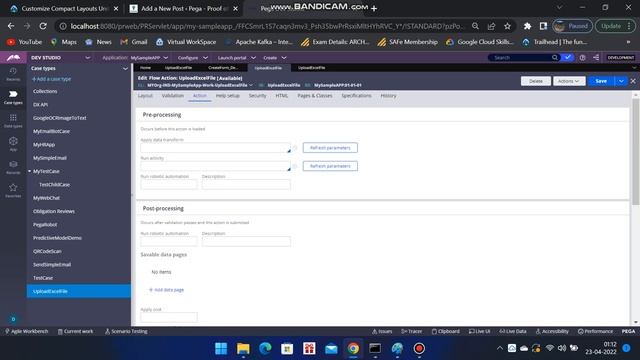Open the help question-mark icon
Image resolution: width=640 pixels, height=360 pixels.
click(582, 58)
